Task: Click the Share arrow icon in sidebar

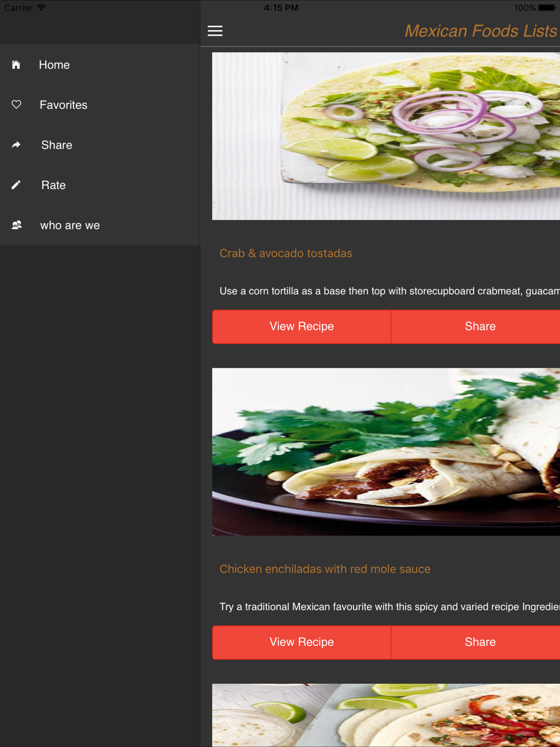Action: pos(16,145)
